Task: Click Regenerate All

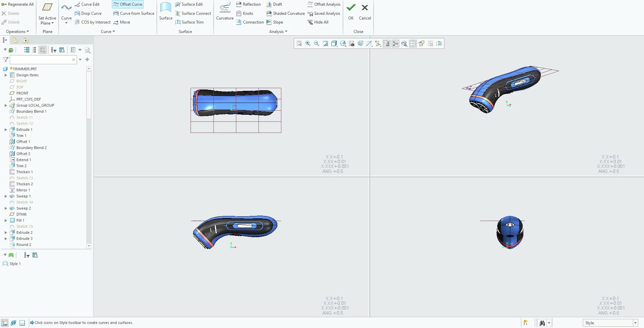Action: coord(17,4)
